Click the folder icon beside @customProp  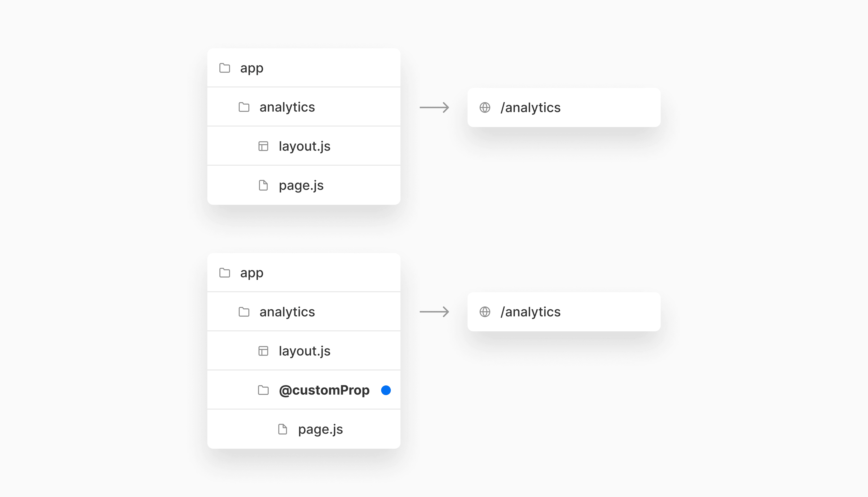point(263,390)
